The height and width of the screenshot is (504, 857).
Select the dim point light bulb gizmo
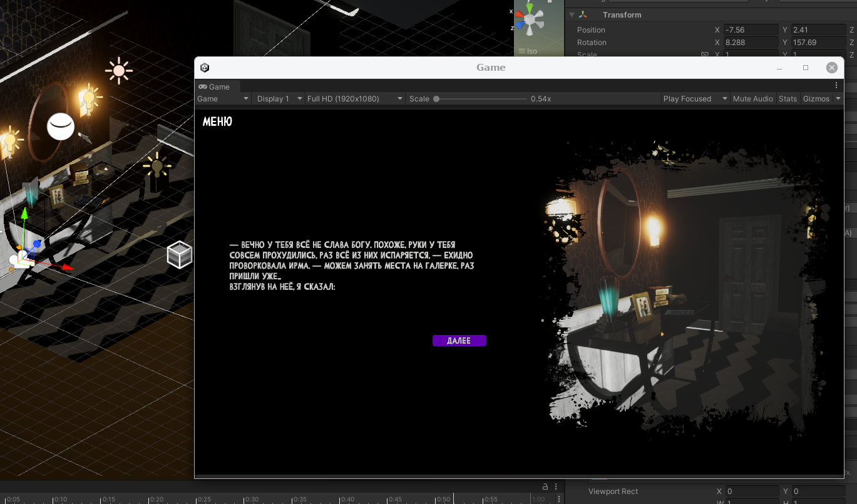point(156,166)
